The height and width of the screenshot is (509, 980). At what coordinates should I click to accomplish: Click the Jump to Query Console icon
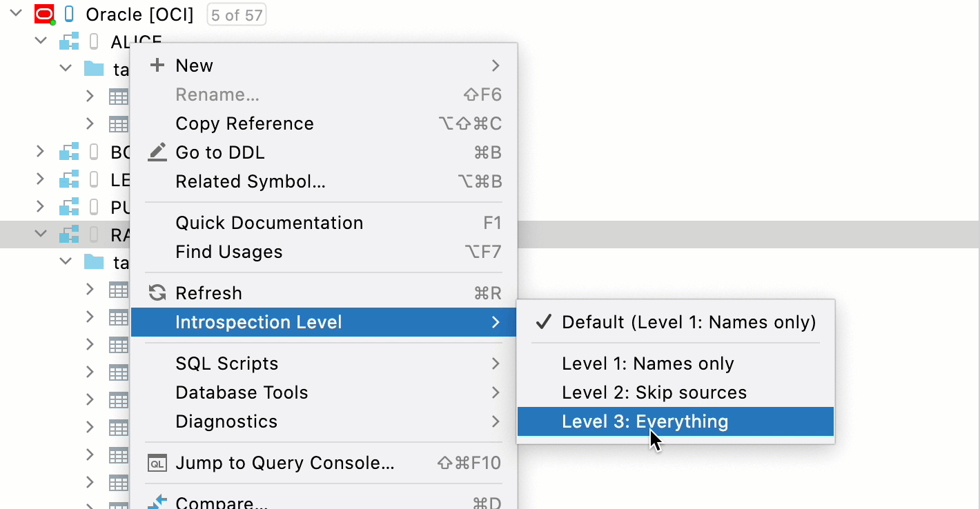coord(157,463)
